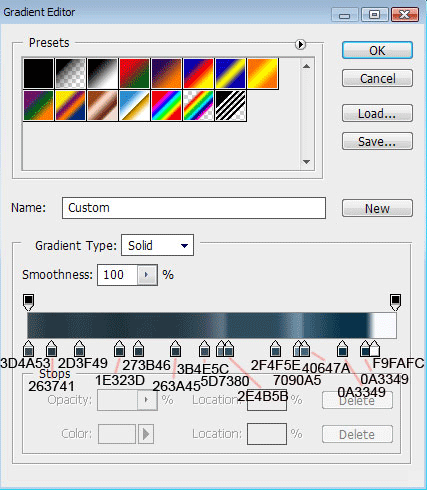
Task: Click the Location field in the Color row
Action: 267,434
